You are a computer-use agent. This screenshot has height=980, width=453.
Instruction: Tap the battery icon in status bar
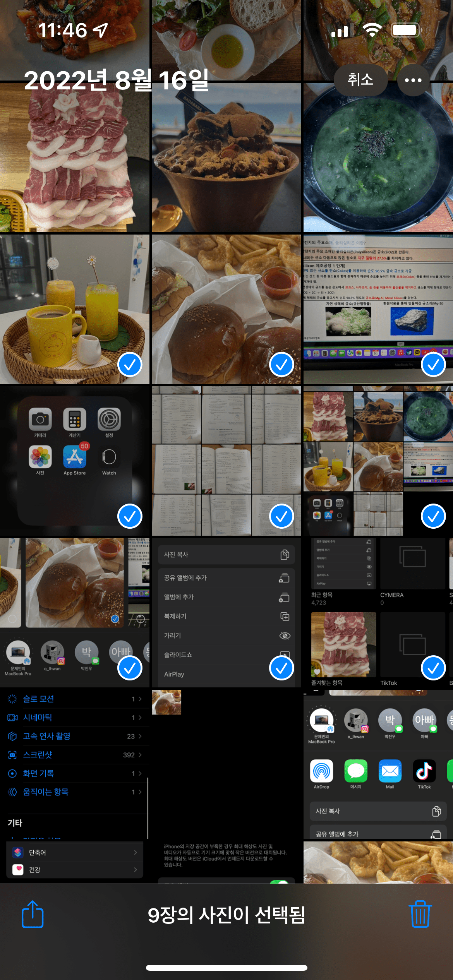pos(406,30)
